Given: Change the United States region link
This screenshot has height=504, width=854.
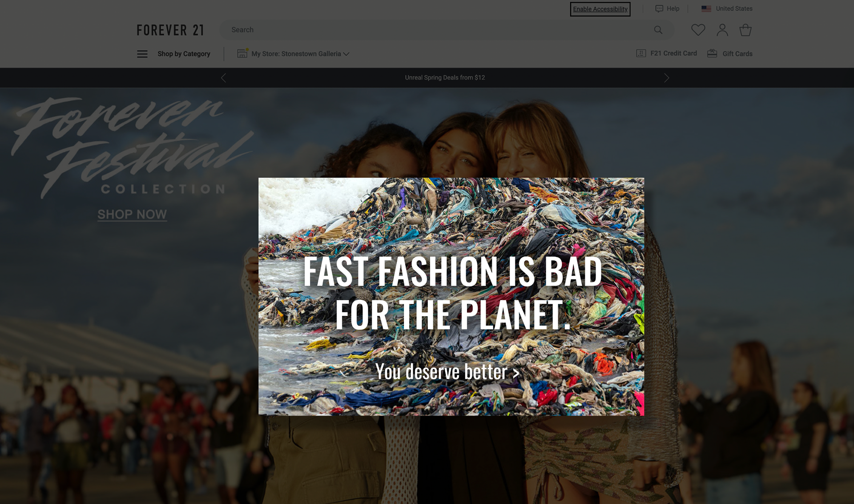Looking at the screenshot, I should 734,8.
